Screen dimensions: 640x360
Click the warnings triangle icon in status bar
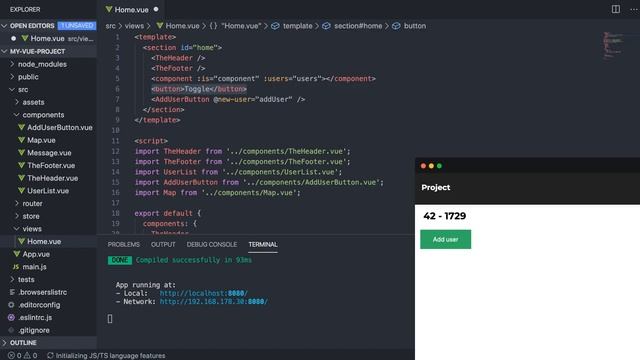click(27, 356)
